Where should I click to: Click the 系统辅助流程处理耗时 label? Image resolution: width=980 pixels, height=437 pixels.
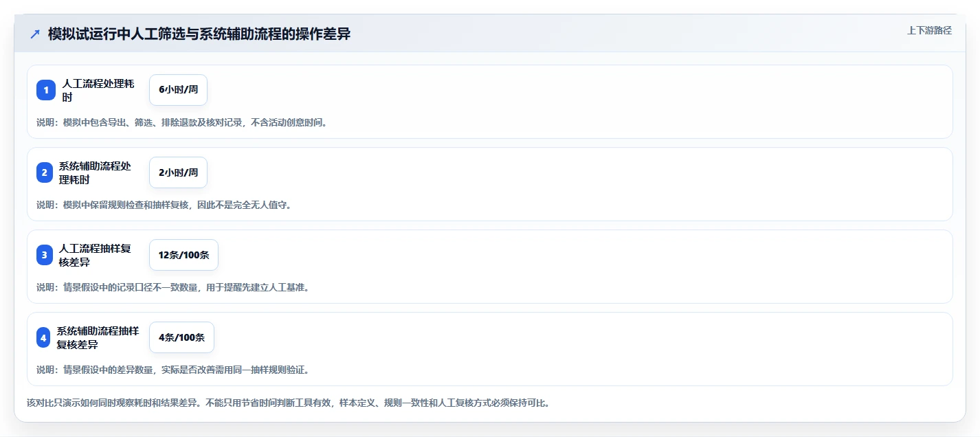tap(95, 172)
